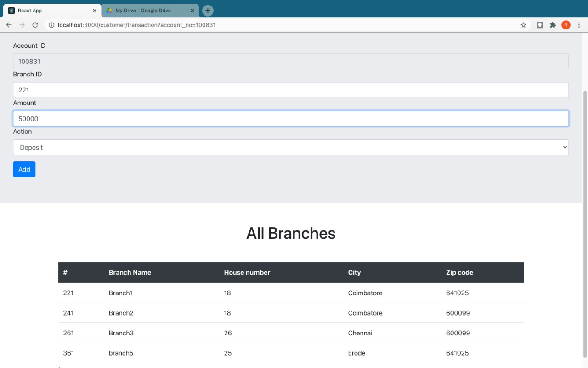
Task: Click the site info icon in address bar
Action: (x=51, y=25)
